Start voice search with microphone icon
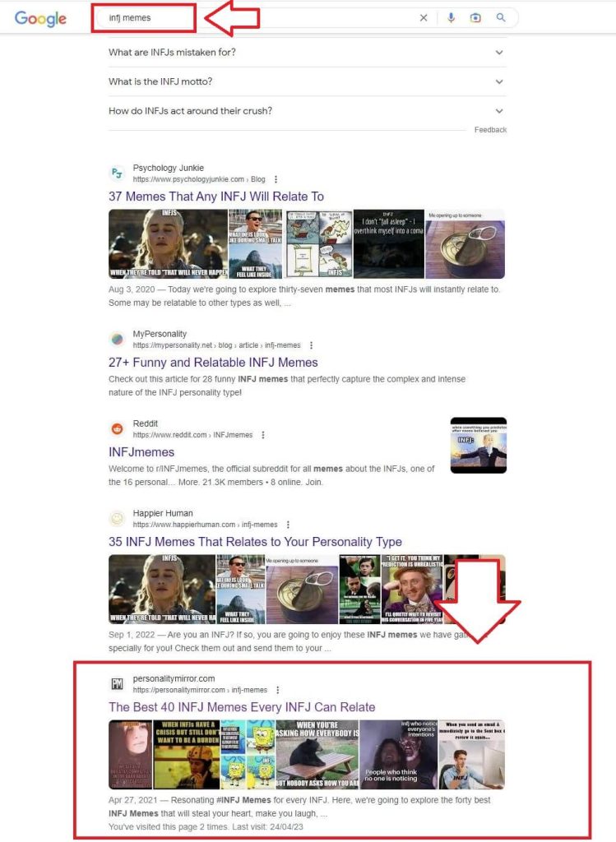Screen dimensions: 616x842 pyautogui.click(x=452, y=18)
